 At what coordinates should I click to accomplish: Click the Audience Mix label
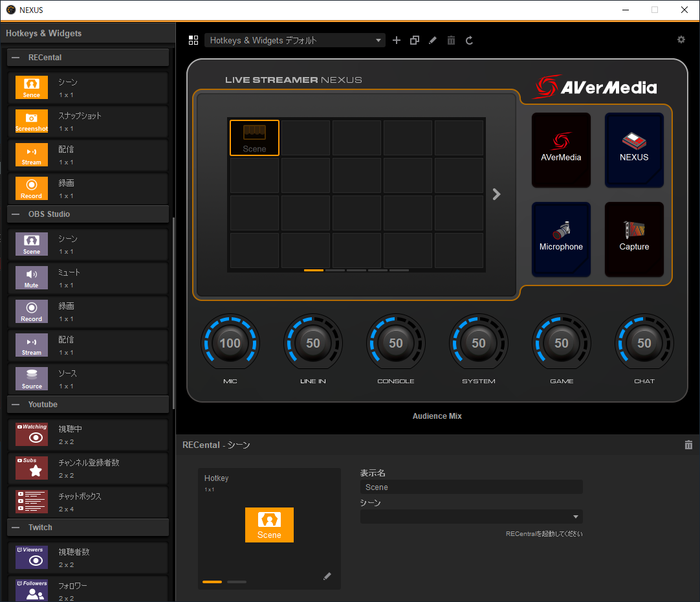[437, 416]
